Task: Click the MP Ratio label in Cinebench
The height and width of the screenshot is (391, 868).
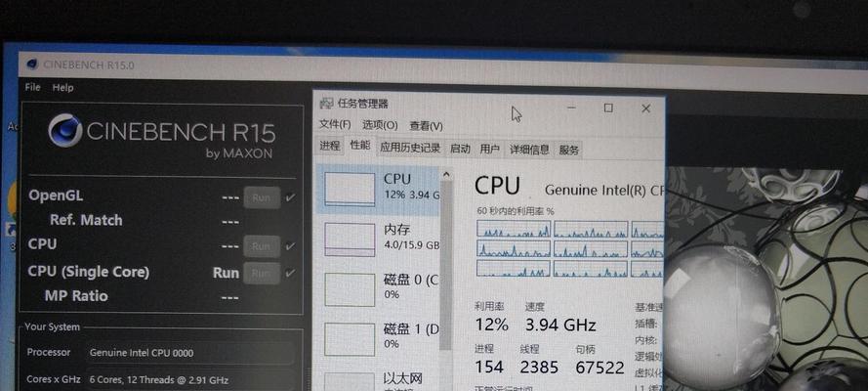Action: click(76, 296)
